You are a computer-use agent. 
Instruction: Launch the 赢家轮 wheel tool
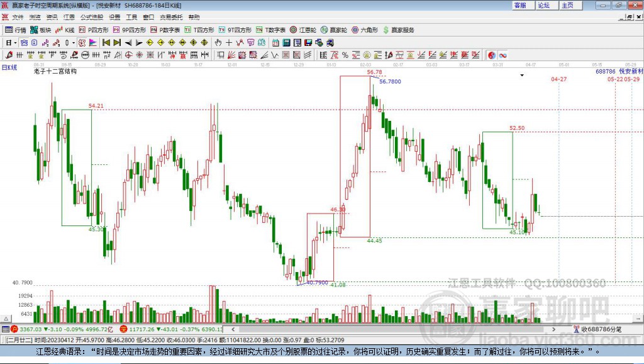[334, 30]
